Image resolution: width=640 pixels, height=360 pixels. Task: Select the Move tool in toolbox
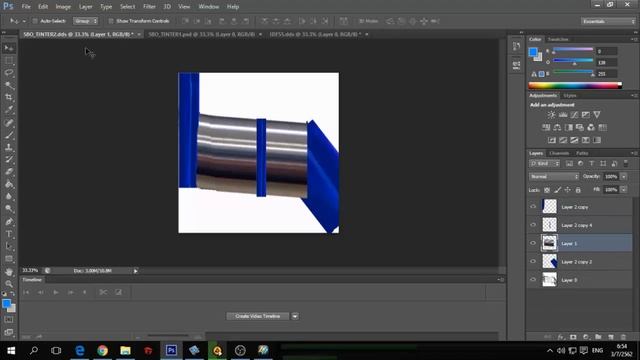coord(9,48)
